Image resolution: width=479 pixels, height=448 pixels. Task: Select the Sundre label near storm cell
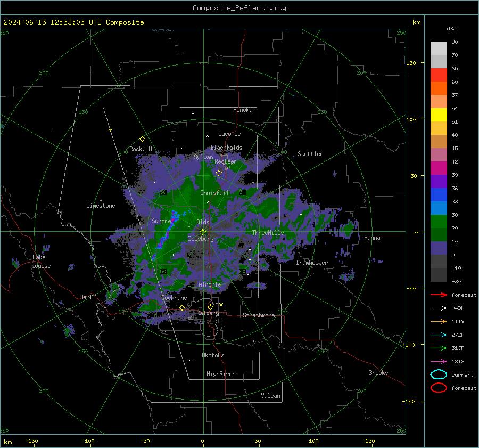(x=161, y=221)
